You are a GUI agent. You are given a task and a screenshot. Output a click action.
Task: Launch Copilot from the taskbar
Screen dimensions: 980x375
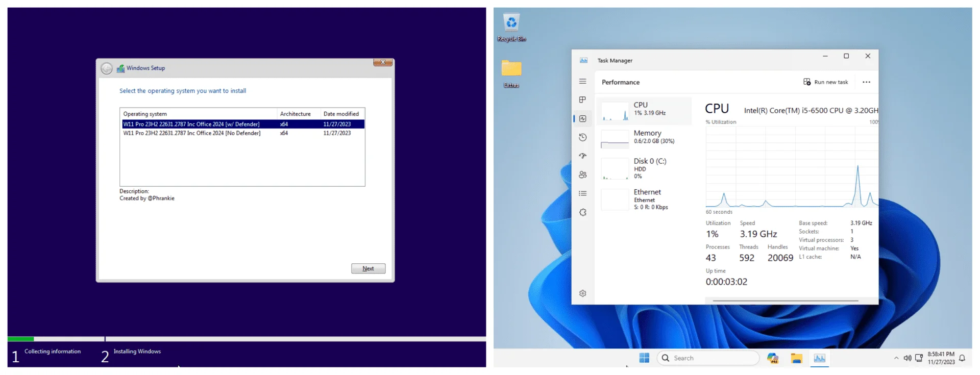[x=773, y=358]
